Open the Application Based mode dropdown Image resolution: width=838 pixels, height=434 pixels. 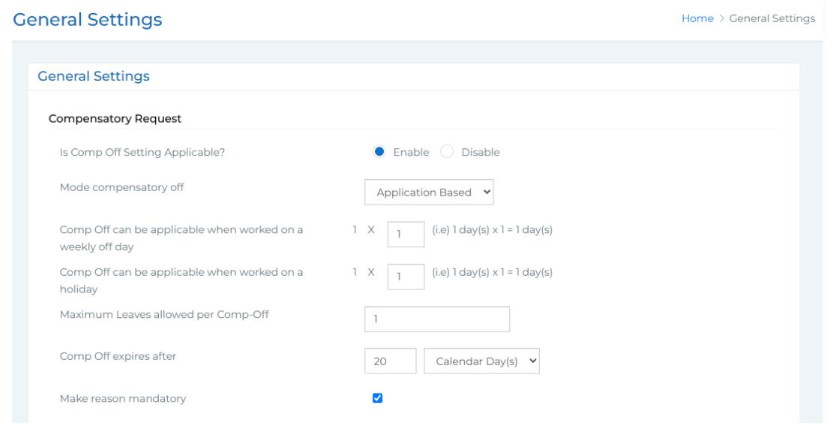(x=428, y=192)
